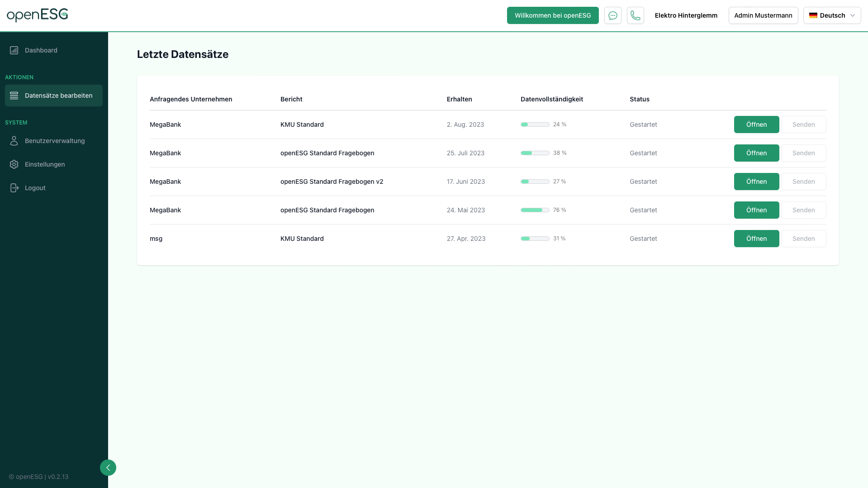This screenshot has height=488, width=868.
Task: Select the Dashboard bar chart icon
Action: 14,50
